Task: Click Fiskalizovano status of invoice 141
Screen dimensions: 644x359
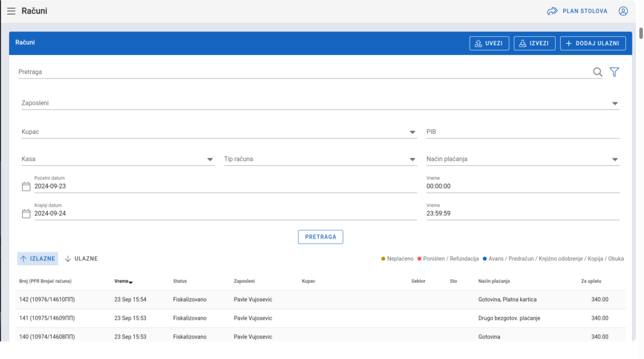Action: (x=190, y=318)
